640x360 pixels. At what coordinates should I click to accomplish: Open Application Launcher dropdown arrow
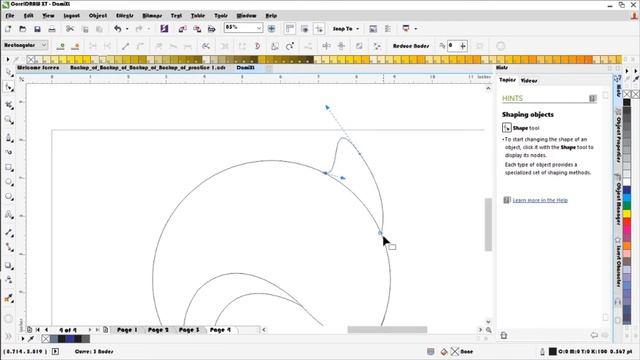click(x=416, y=29)
